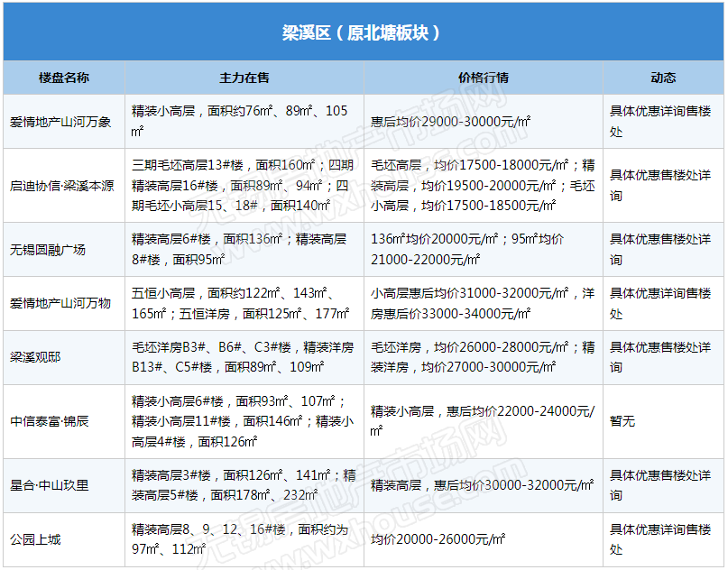This screenshot has height=570, width=728.
Task: Click the 梁溪区（原北塘板块）table title
Action: (363, 33)
